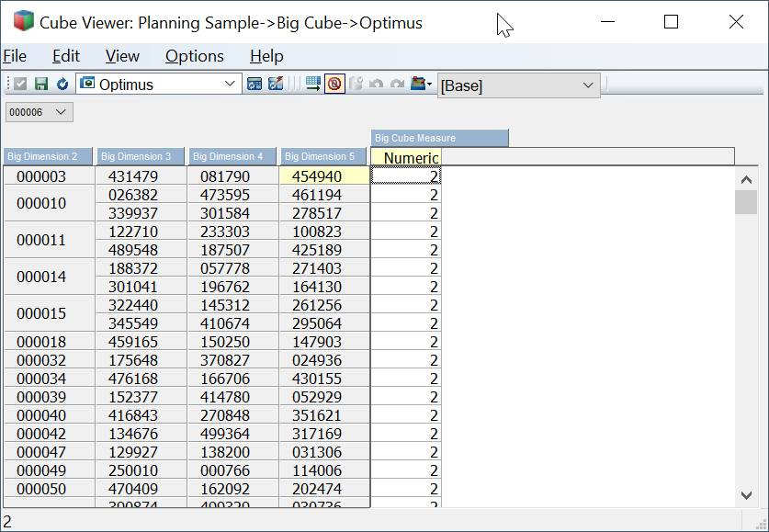Image resolution: width=769 pixels, height=532 pixels.
Task: Select the highlighted cell 454940
Action: [323, 176]
